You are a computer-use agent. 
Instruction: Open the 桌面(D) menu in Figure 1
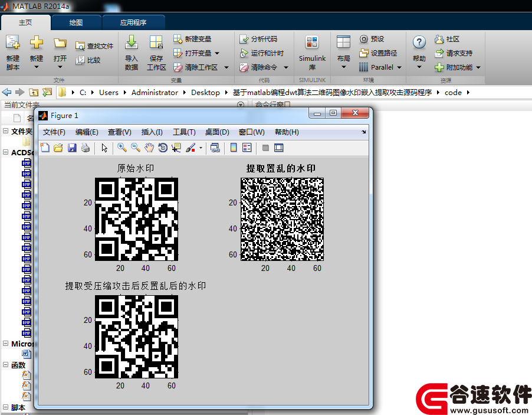point(217,132)
